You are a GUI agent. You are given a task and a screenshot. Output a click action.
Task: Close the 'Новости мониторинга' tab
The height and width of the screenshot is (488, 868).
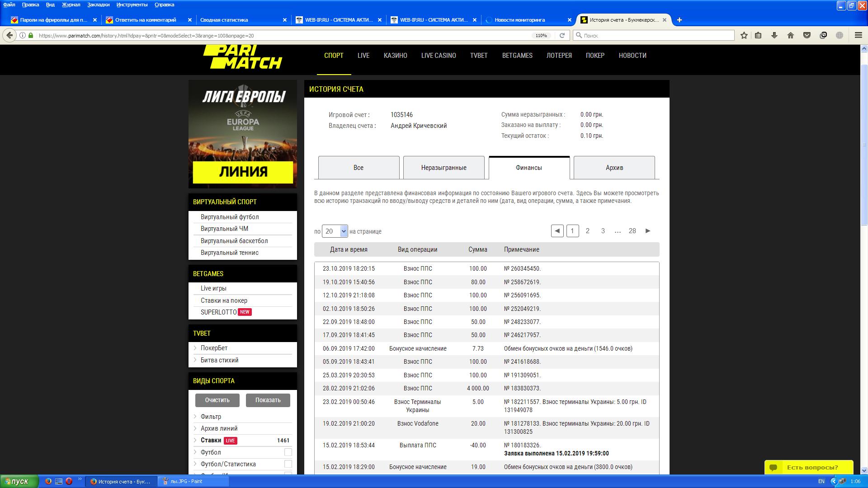pyautogui.click(x=570, y=20)
